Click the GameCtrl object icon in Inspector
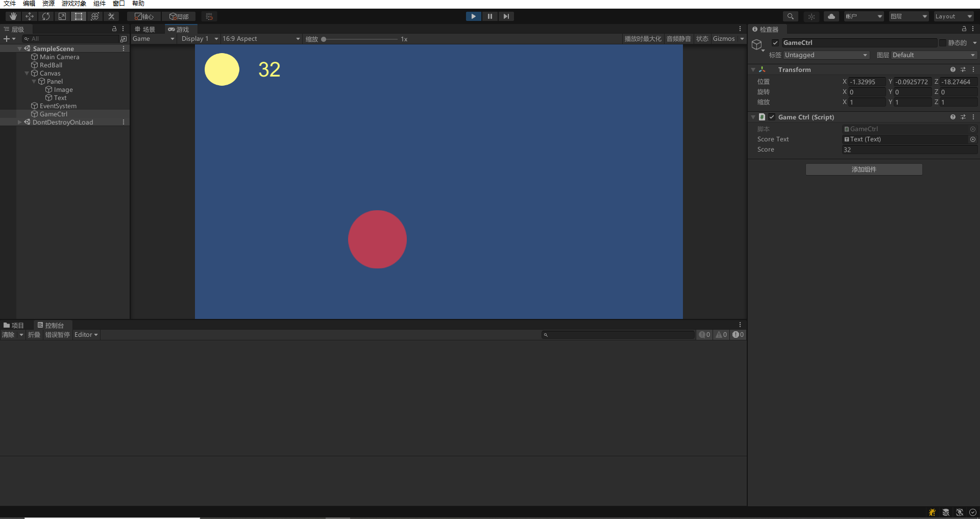 tap(757, 45)
